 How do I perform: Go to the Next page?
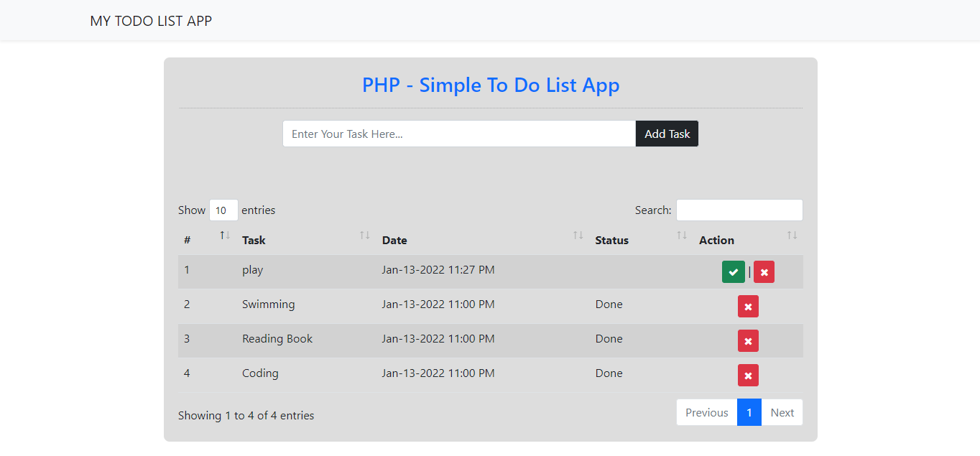pos(782,412)
